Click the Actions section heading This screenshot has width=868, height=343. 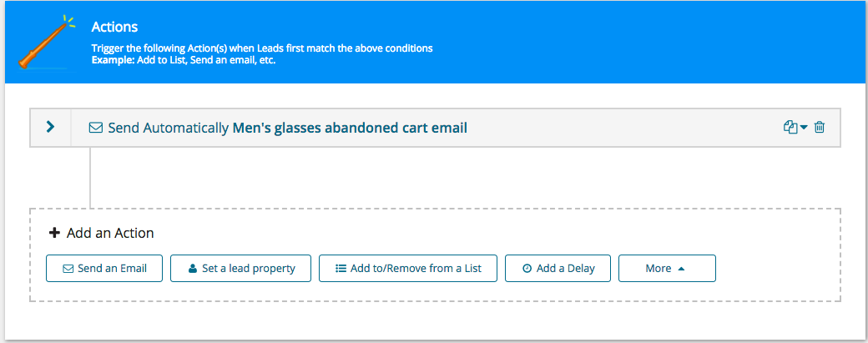pos(114,28)
